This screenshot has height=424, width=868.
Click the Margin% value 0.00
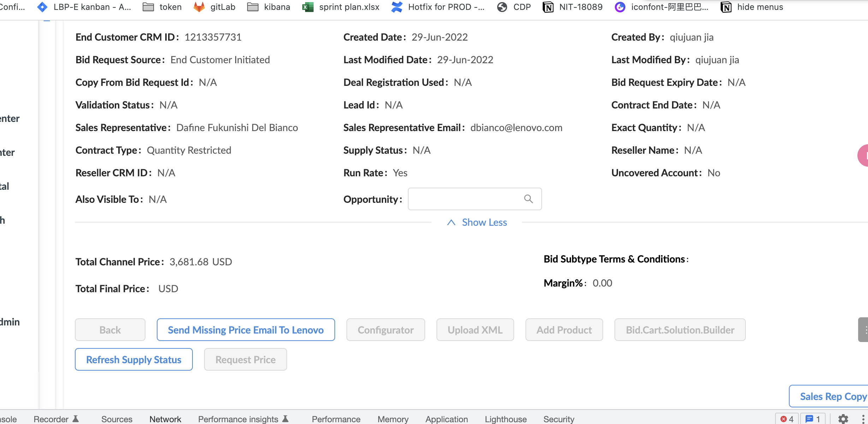click(602, 283)
